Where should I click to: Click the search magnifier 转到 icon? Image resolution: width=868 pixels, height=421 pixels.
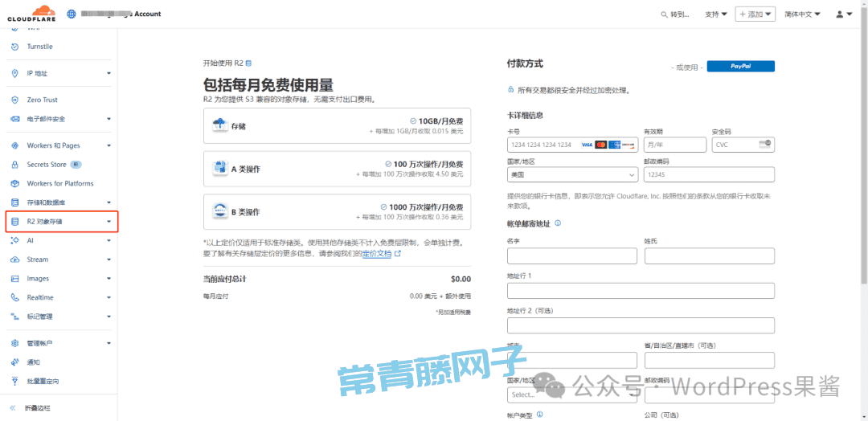tap(665, 14)
